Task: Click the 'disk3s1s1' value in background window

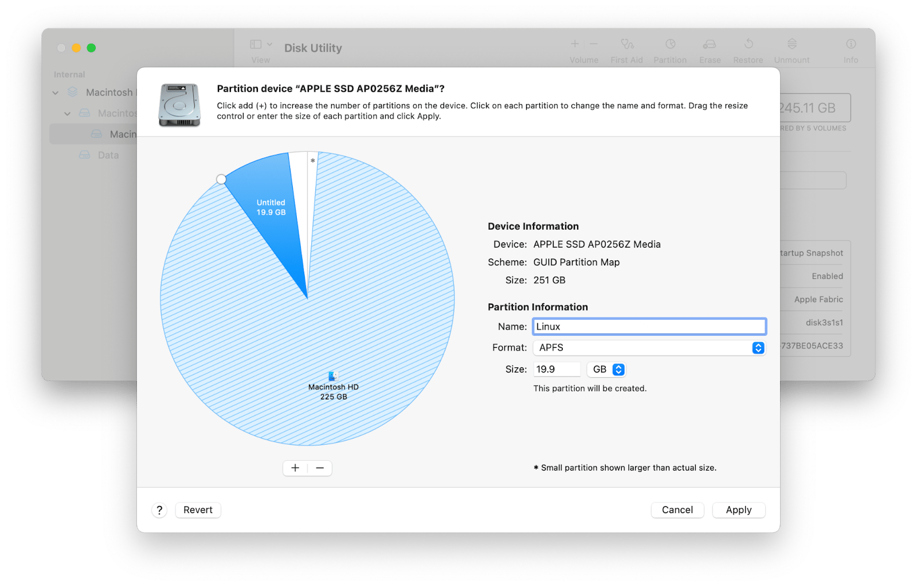Action: point(824,323)
